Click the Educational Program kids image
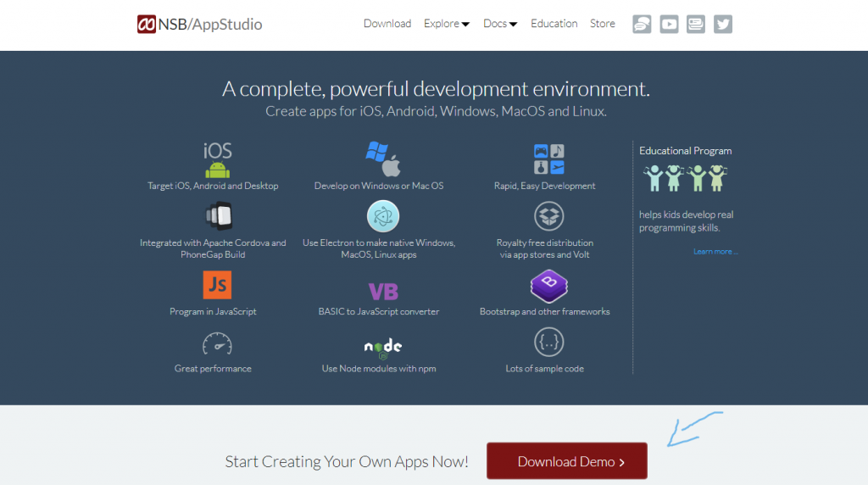The width and height of the screenshot is (868, 485). tap(685, 179)
